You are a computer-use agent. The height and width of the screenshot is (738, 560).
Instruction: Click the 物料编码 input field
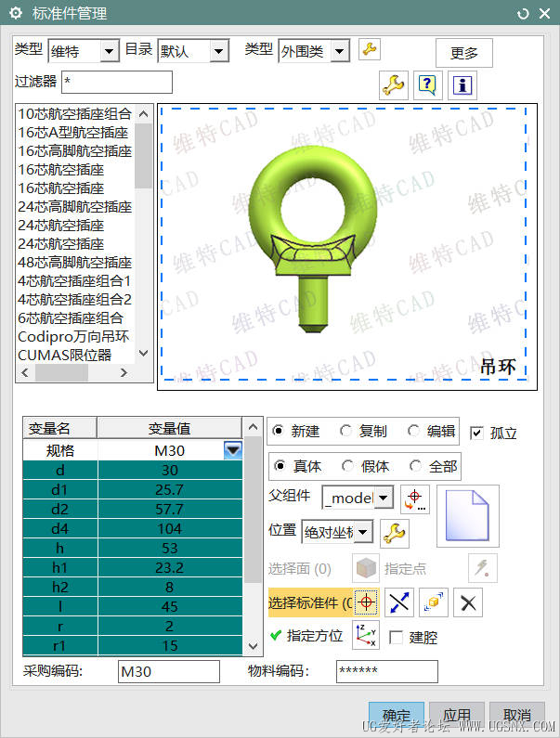(387, 671)
